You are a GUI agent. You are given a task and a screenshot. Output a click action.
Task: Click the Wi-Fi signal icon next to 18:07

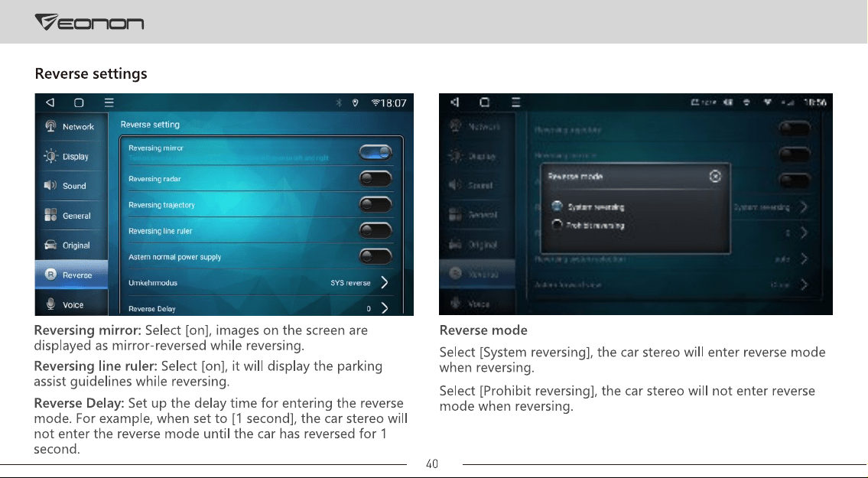[x=375, y=102]
